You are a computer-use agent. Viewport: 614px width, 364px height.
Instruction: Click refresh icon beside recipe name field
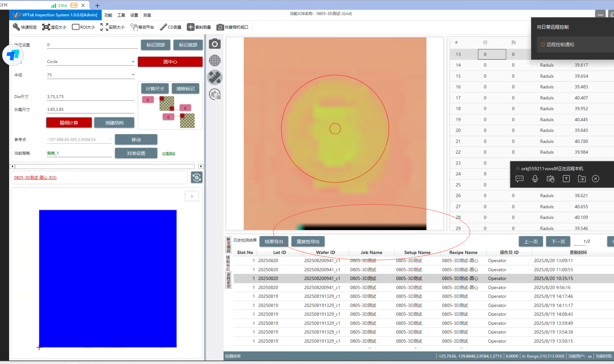197,177
